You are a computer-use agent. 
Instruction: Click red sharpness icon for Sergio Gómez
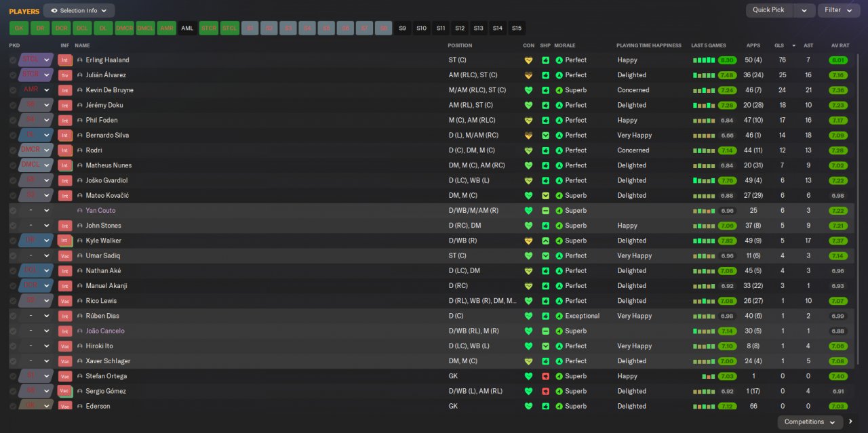point(546,391)
